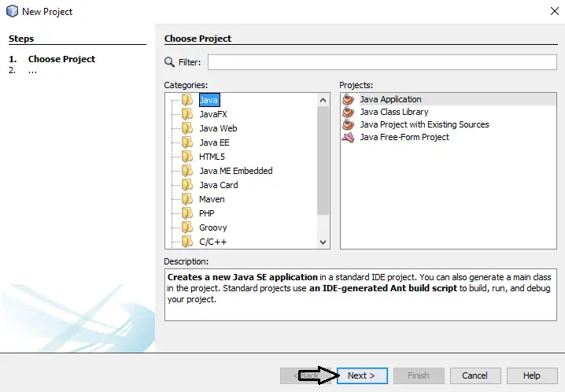Choose the Java ME Embedded category

236,171
